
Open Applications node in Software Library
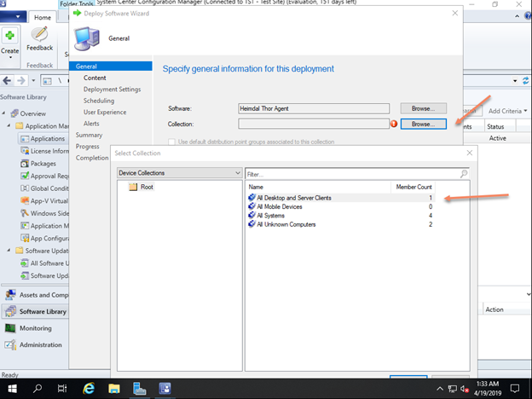43,138
